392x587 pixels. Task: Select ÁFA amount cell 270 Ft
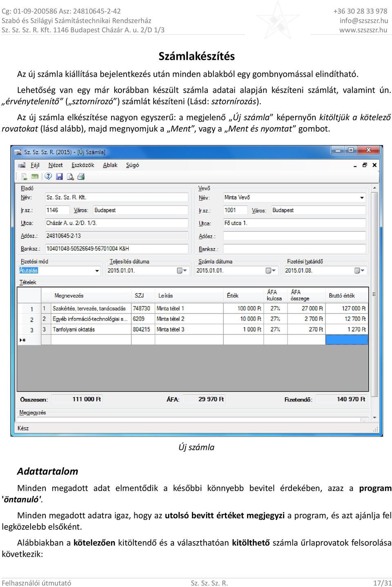307,329
